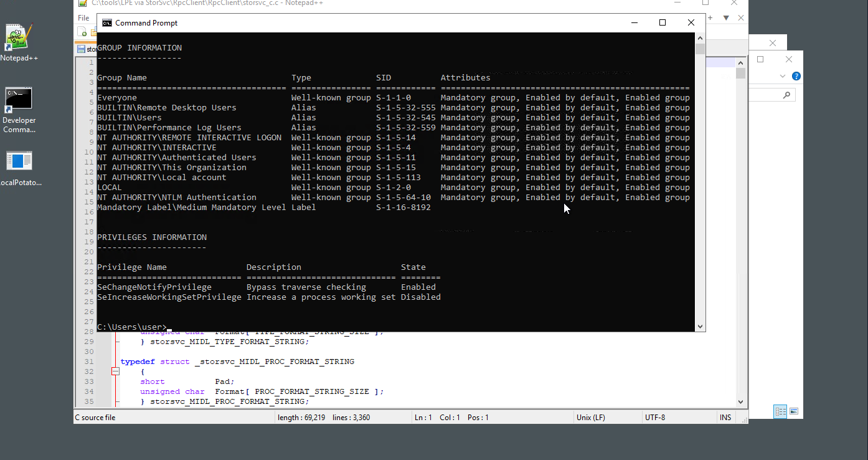This screenshot has height=460, width=868.
Task: Click 'Ln : 1' in the status bar
Action: pos(423,418)
